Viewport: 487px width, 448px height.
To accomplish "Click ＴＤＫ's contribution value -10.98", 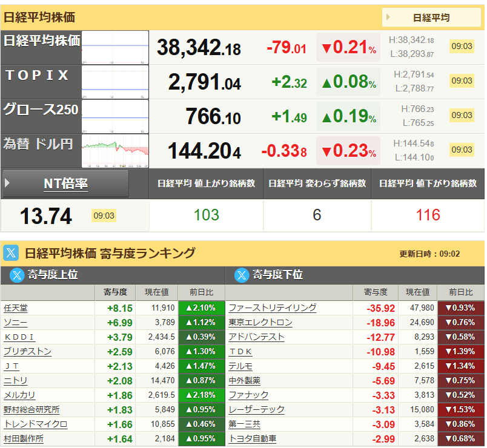I will click(x=381, y=352).
